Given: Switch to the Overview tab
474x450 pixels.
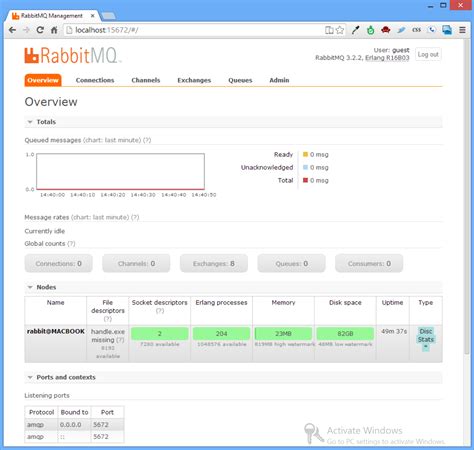Looking at the screenshot, I should (x=43, y=80).
